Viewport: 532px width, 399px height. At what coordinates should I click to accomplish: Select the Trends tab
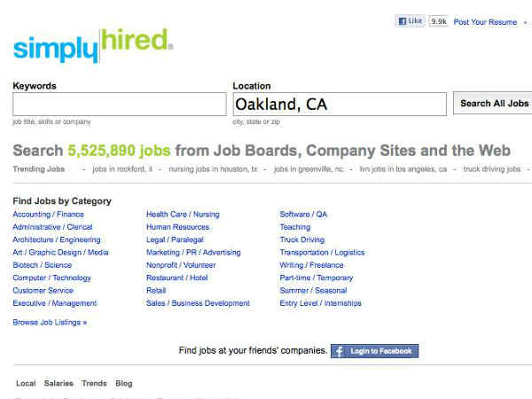pyautogui.click(x=94, y=384)
